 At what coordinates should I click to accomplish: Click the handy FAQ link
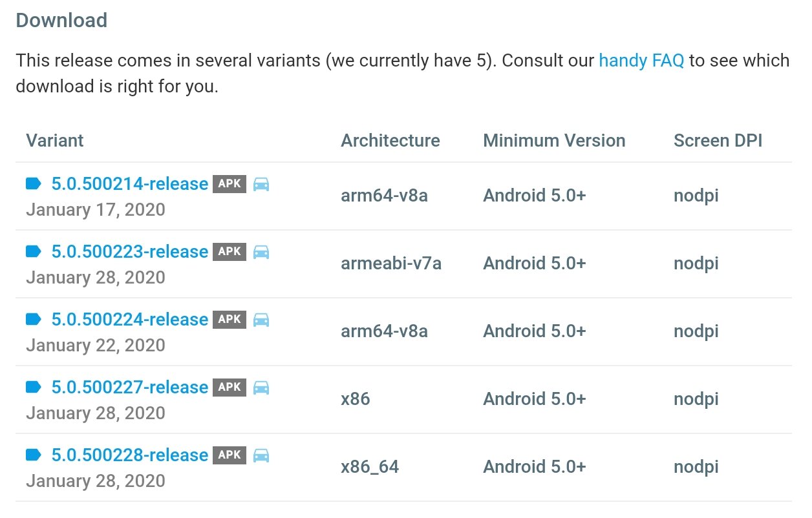[x=641, y=61]
